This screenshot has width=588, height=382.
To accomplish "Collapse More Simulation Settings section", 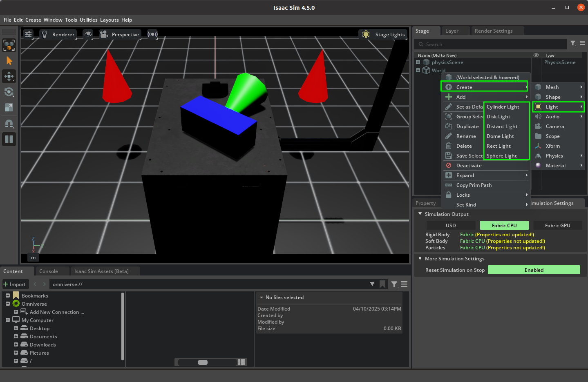I will point(420,258).
